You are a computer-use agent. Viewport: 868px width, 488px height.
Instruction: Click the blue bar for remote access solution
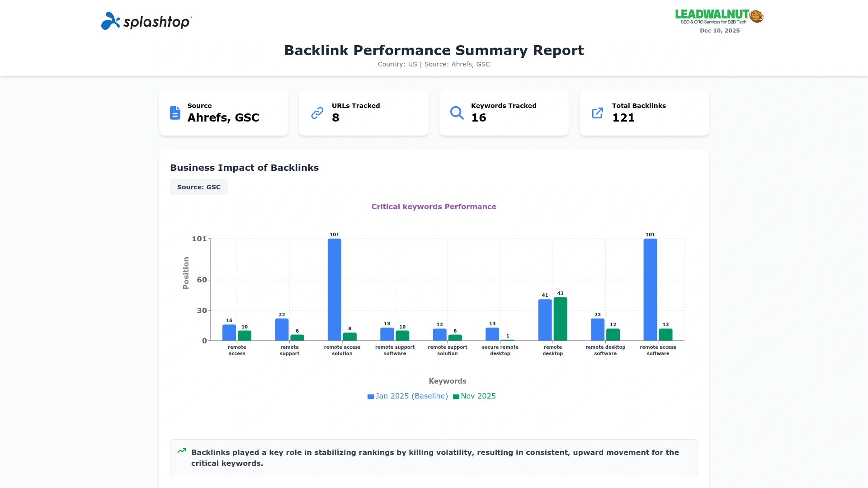335,289
